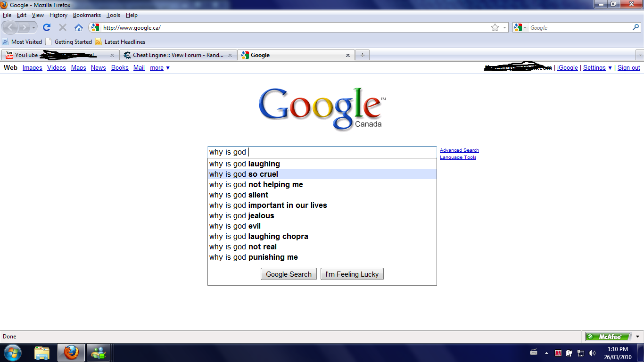Go to Google Videos
This screenshot has width=644, height=362.
click(57, 68)
